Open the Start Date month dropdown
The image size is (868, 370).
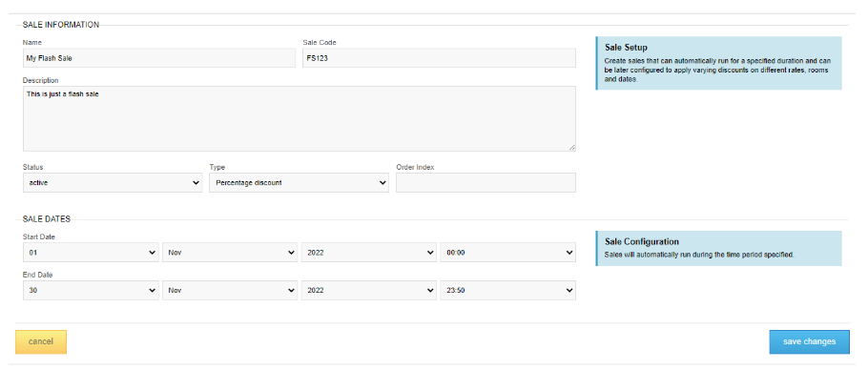[230, 252]
